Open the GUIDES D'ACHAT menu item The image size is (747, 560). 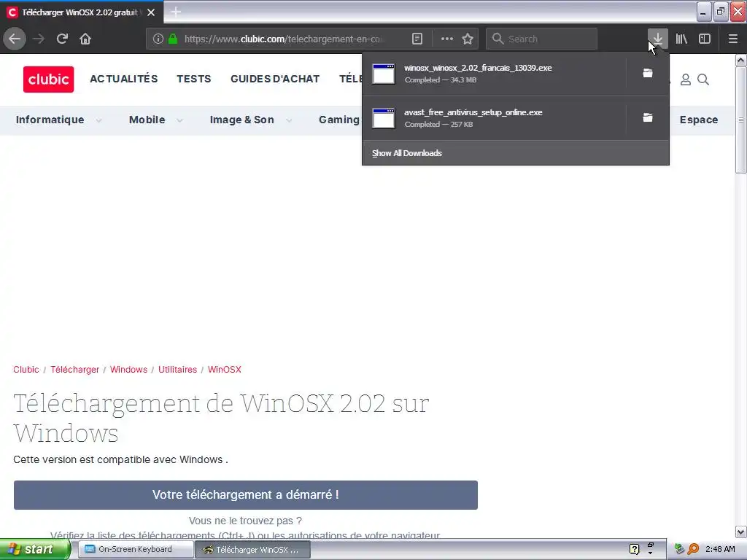(275, 79)
